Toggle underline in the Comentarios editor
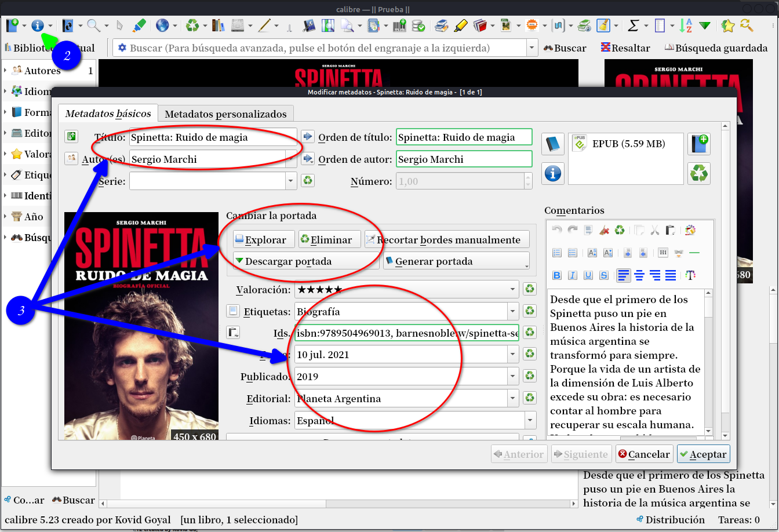 (588, 275)
